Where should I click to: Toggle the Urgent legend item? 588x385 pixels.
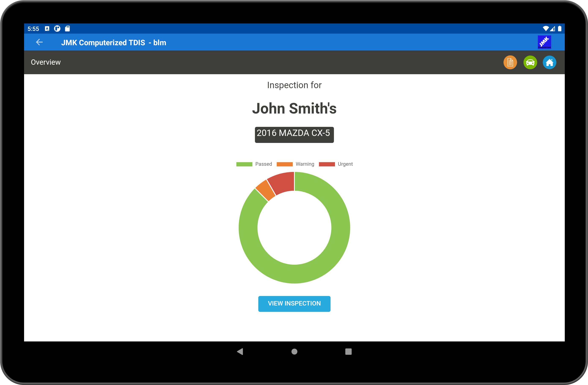tap(336, 164)
